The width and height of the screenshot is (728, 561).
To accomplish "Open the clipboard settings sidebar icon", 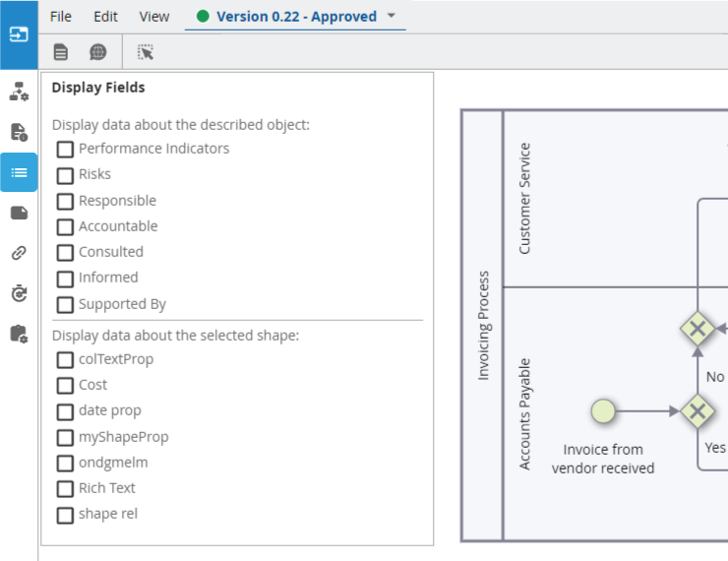I will click(x=19, y=334).
